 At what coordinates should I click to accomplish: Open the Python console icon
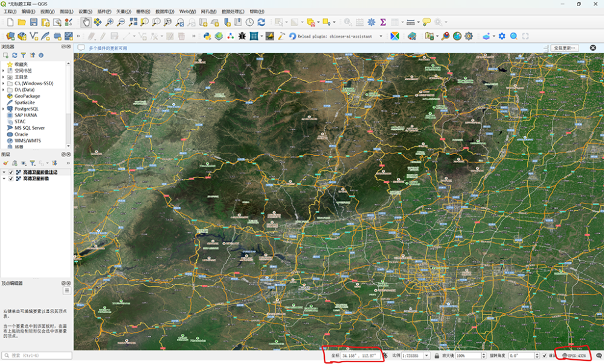[207, 36]
